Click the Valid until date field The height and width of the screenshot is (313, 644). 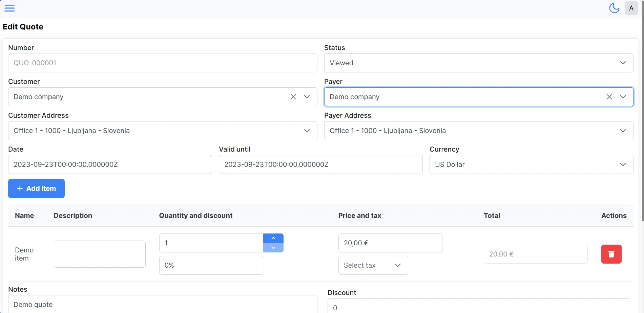[320, 164]
